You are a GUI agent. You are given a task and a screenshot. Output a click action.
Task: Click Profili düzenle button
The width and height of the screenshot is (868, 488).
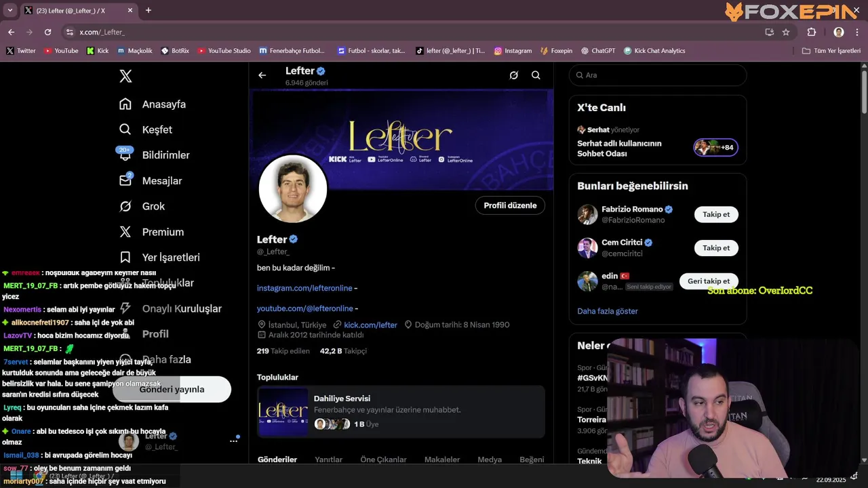pos(510,205)
